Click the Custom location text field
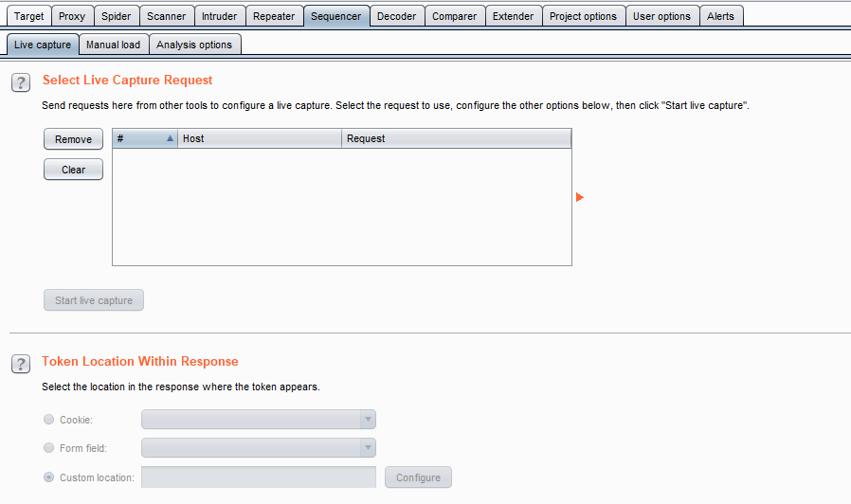851x504 pixels. coord(258,477)
